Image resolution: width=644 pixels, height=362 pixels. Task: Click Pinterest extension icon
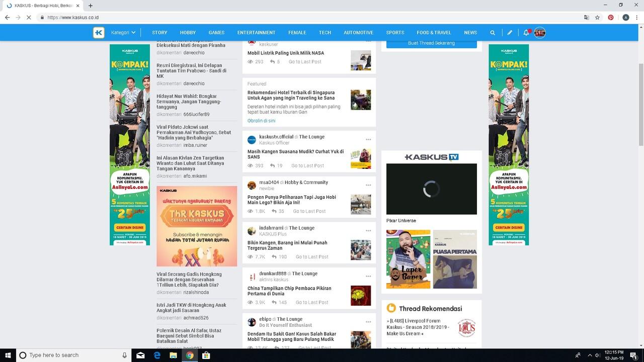click(611, 17)
